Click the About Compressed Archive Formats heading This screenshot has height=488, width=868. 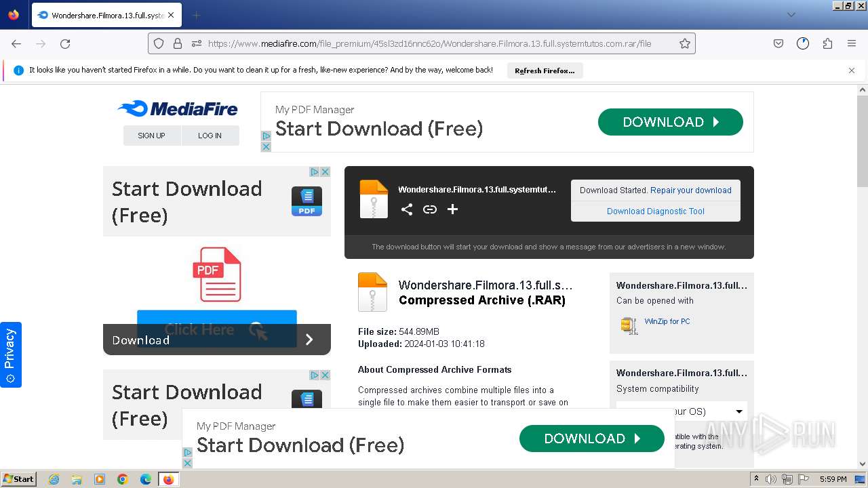tap(435, 369)
